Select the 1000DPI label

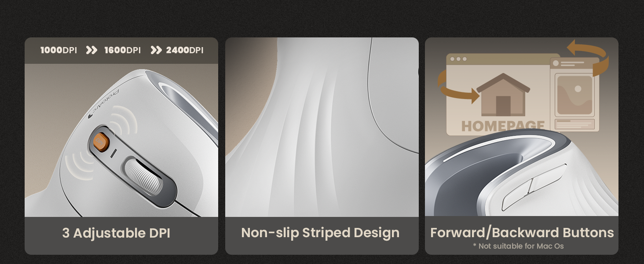point(59,50)
